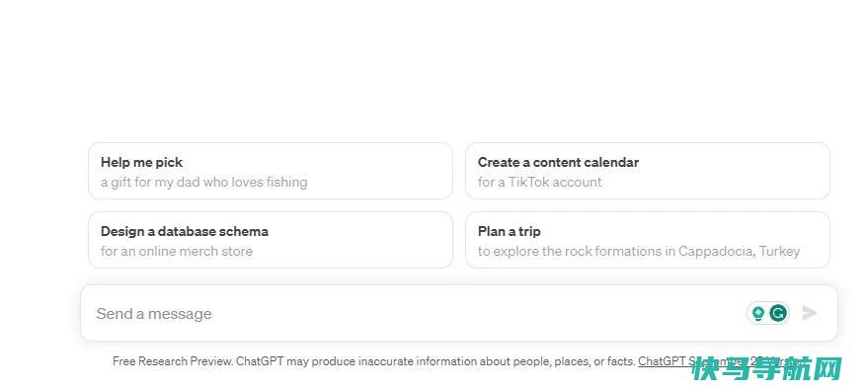Click the 'Design a database schema' heading

(185, 231)
